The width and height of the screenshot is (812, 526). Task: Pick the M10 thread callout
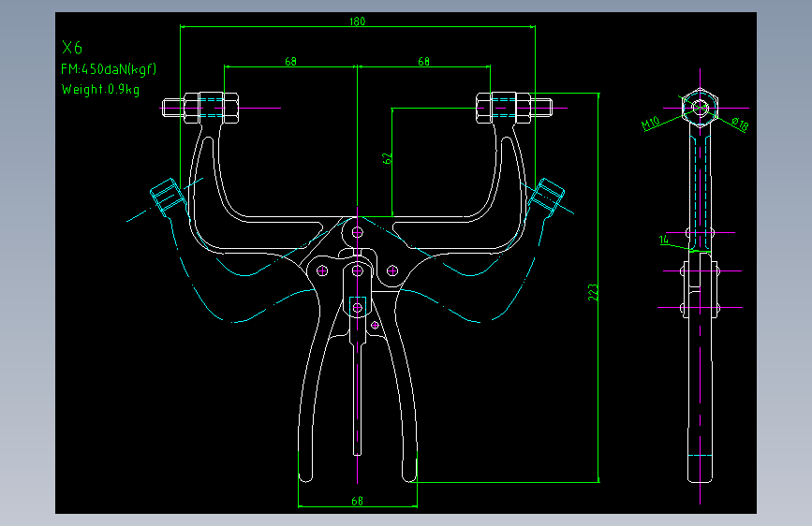(x=650, y=124)
